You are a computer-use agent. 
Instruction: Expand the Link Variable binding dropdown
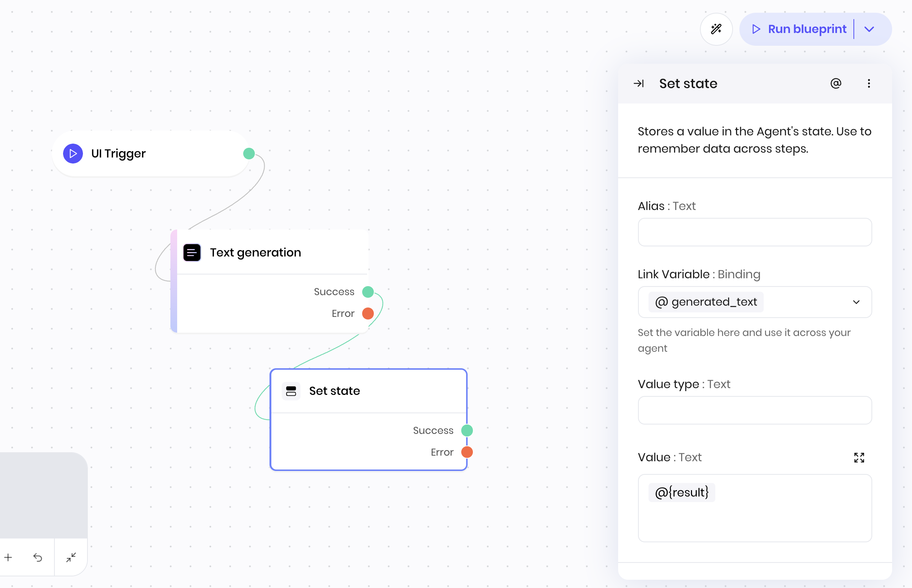click(x=856, y=302)
